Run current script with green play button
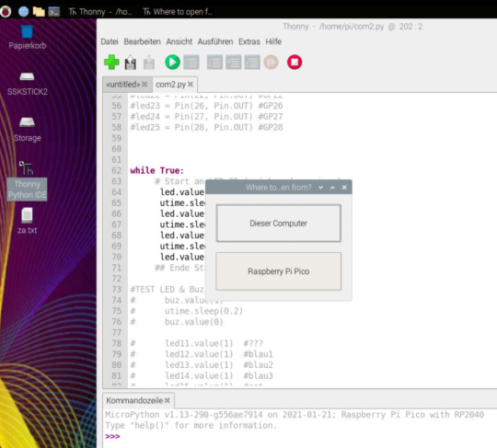This screenshot has width=497, height=448. coord(172,63)
